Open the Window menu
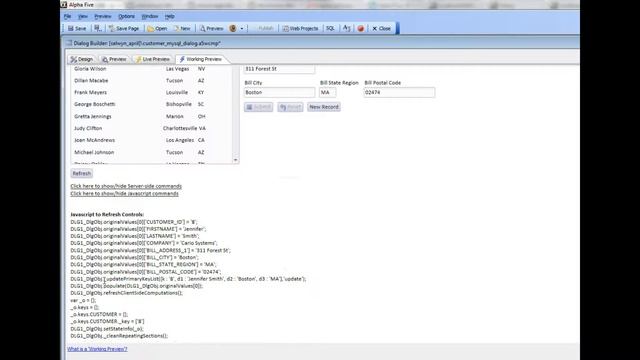The width and height of the screenshot is (640, 360). [x=150, y=16]
